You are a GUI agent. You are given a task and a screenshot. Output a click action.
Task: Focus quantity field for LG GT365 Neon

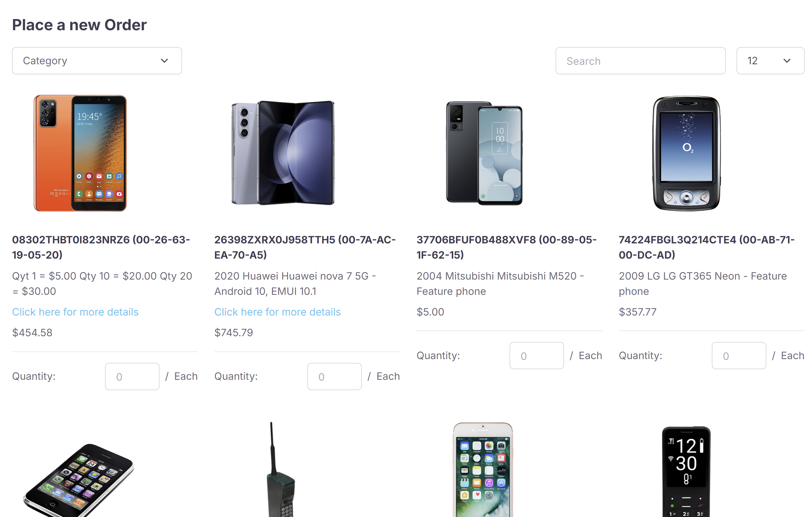click(739, 356)
